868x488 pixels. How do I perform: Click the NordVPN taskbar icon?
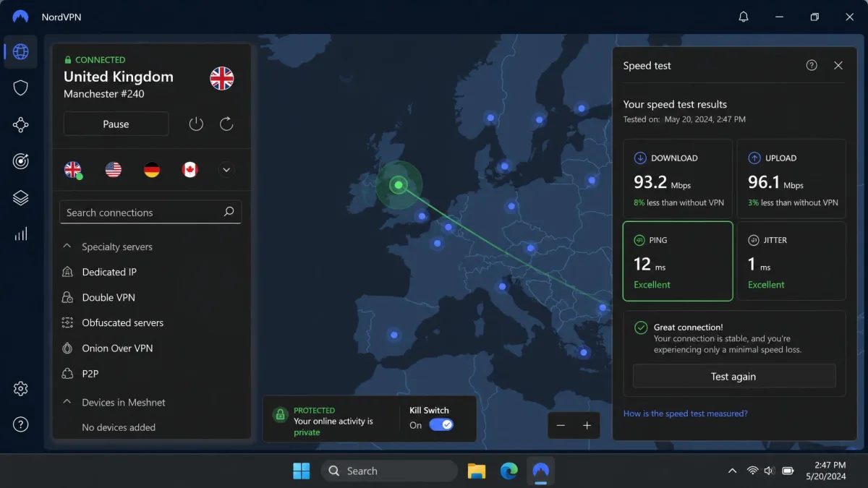click(540, 471)
